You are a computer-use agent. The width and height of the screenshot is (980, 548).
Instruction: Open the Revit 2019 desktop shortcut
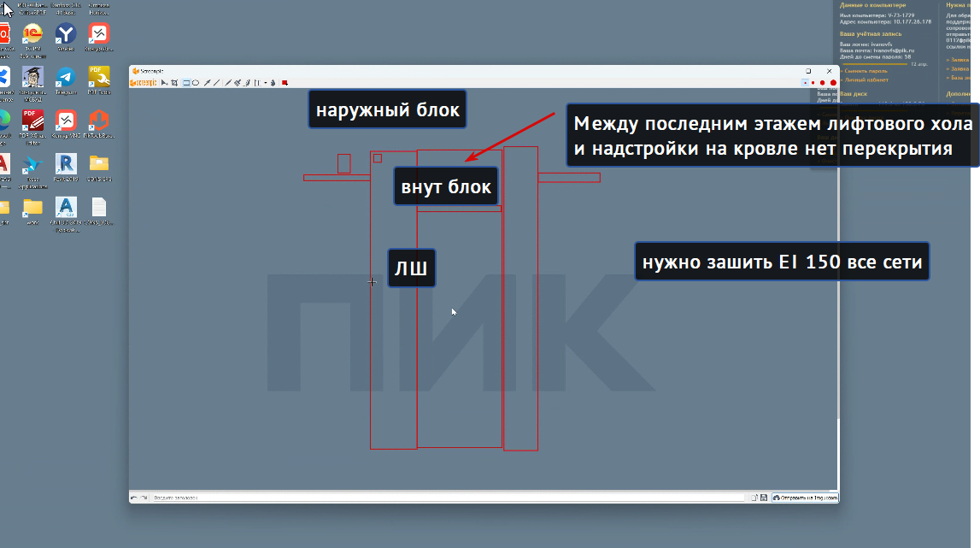[66, 168]
